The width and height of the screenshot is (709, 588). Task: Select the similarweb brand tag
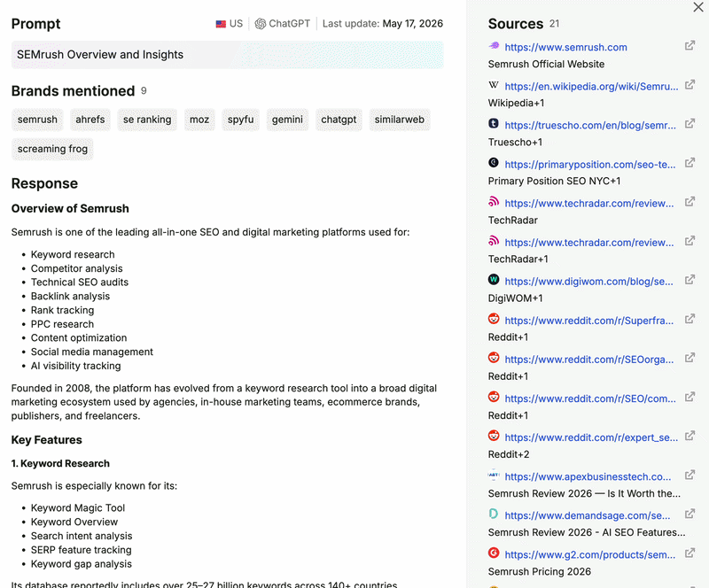pos(400,120)
